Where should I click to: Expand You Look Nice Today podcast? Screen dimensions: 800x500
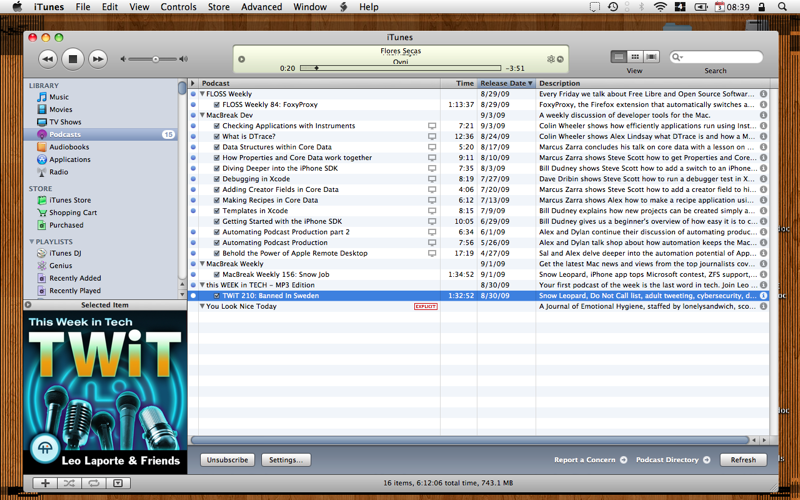click(203, 306)
